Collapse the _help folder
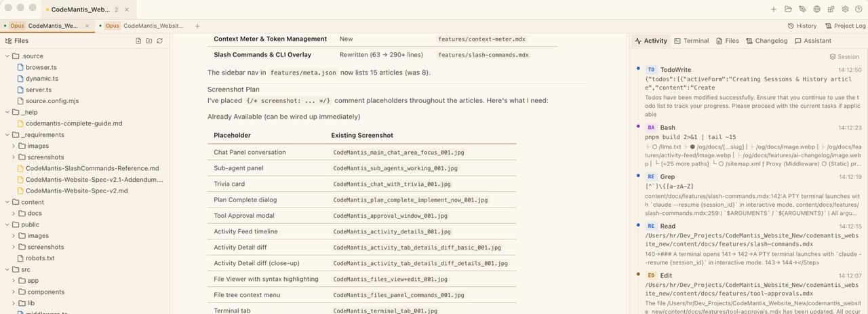Viewport: 868px width, 314px height. tap(7, 113)
